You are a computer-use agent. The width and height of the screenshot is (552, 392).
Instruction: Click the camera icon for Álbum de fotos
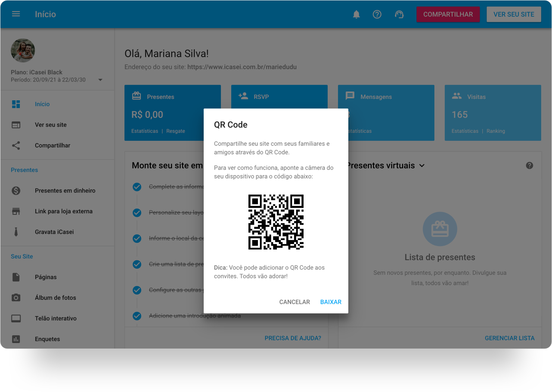pos(16,298)
